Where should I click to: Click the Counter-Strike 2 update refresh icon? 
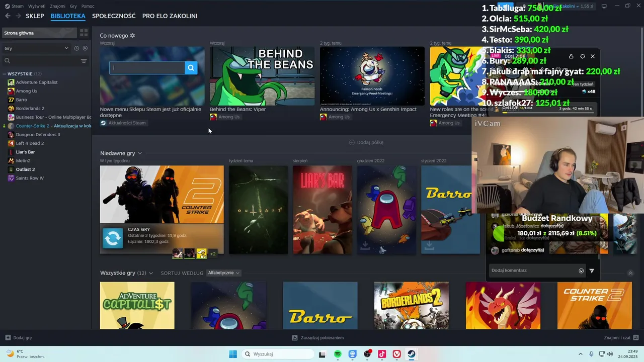(113, 238)
